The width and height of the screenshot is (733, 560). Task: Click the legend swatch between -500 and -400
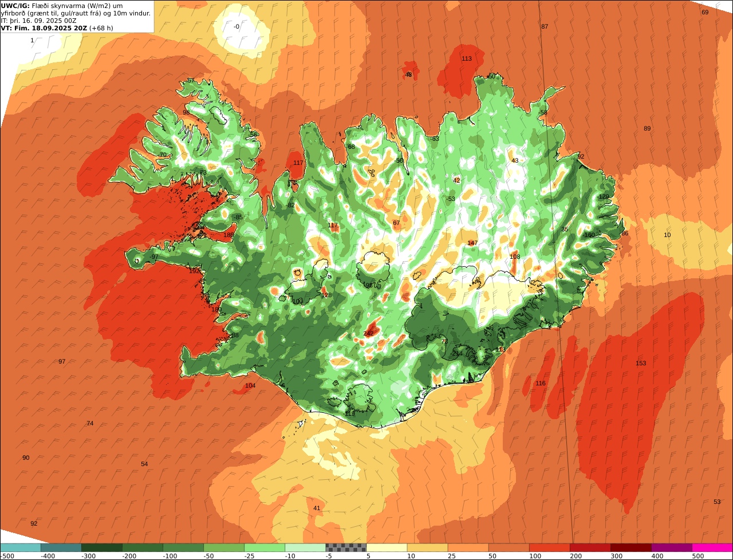tap(20, 547)
